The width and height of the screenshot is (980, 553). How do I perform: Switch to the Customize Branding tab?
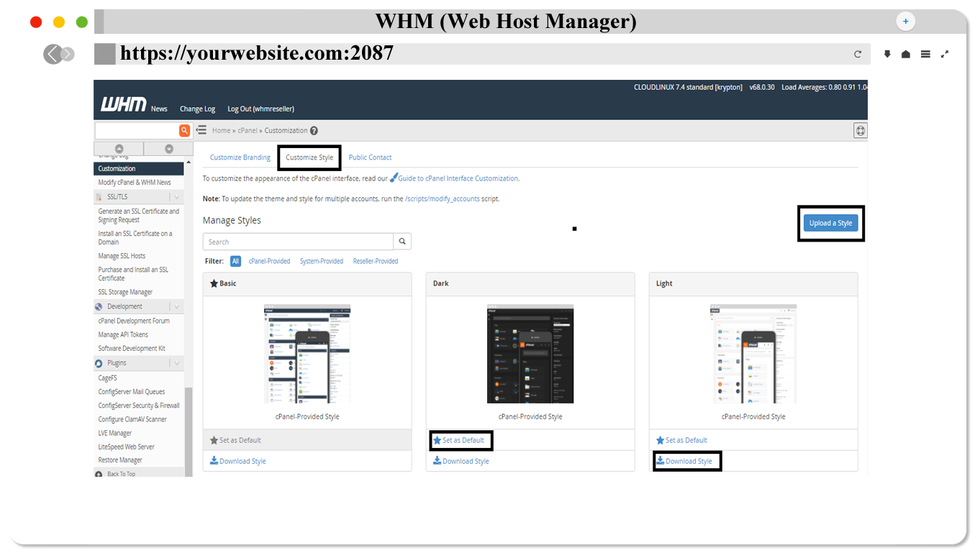(x=240, y=157)
